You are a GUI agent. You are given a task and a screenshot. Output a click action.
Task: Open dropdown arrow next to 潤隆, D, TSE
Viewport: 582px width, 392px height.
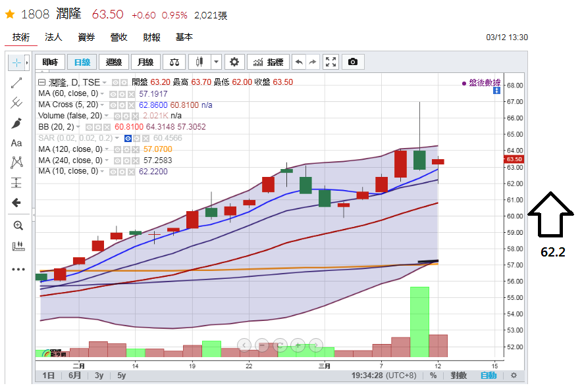click(x=105, y=82)
